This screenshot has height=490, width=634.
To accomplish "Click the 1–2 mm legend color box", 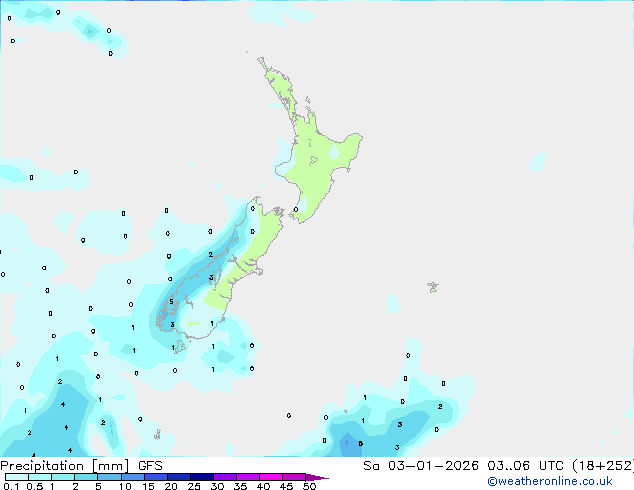I will click(x=63, y=477).
